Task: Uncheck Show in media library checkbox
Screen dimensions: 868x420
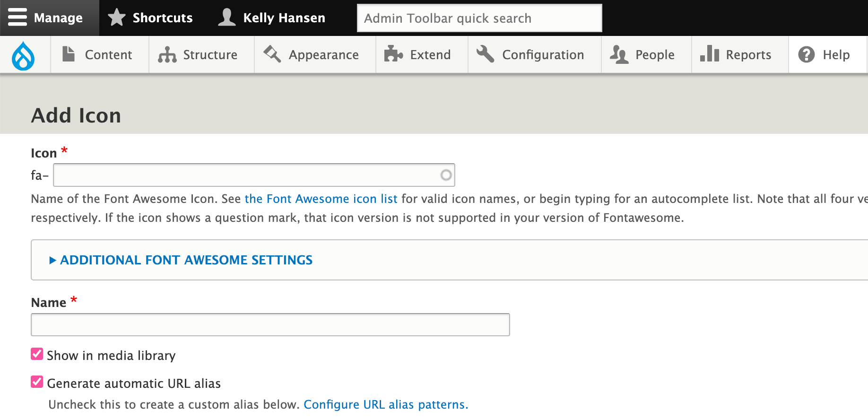Action: [37, 354]
